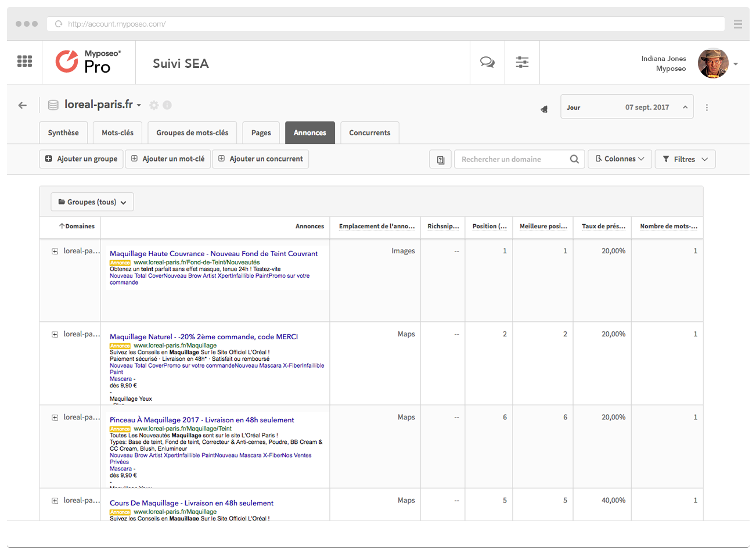Click the browser address bar

[386, 24]
